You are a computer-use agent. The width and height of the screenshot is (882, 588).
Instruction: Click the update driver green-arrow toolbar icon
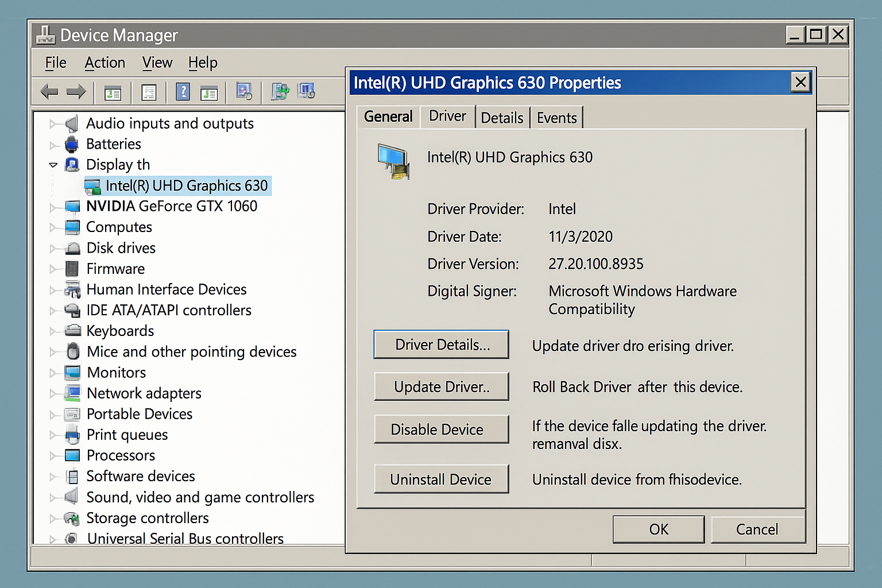point(280,91)
